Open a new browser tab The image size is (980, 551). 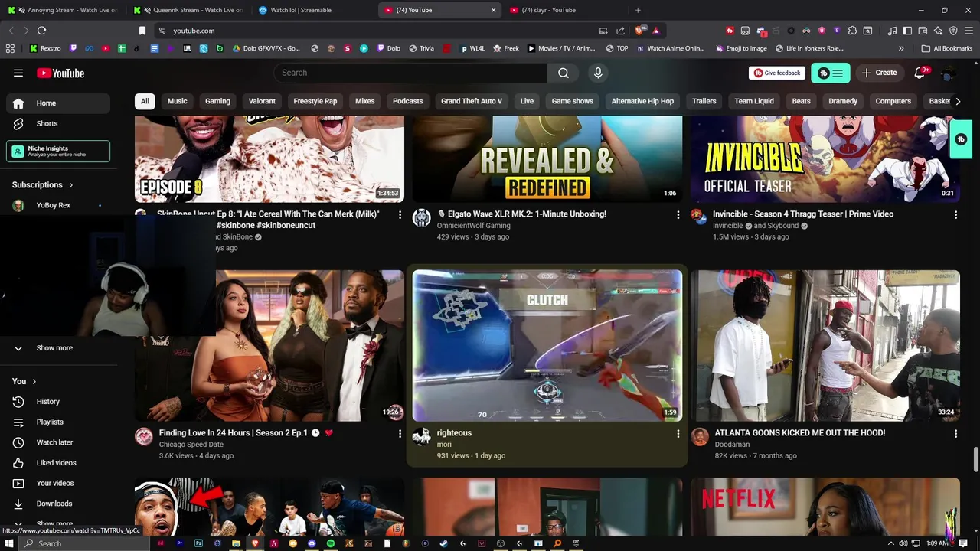(x=638, y=10)
